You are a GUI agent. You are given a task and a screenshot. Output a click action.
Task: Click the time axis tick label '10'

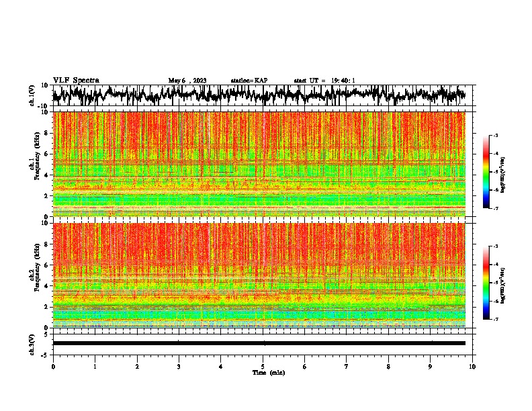click(472, 367)
